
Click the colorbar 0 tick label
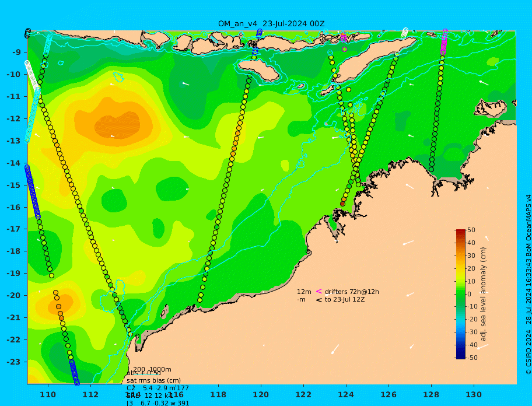click(469, 294)
